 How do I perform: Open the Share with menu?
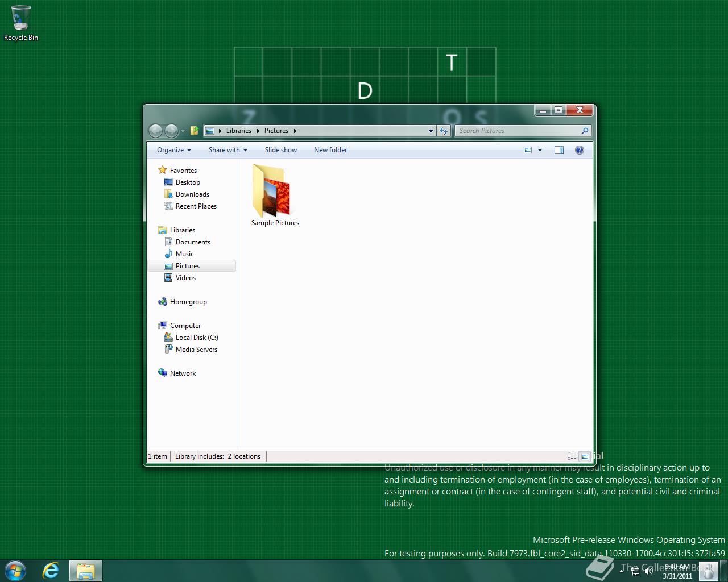click(x=228, y=150)
